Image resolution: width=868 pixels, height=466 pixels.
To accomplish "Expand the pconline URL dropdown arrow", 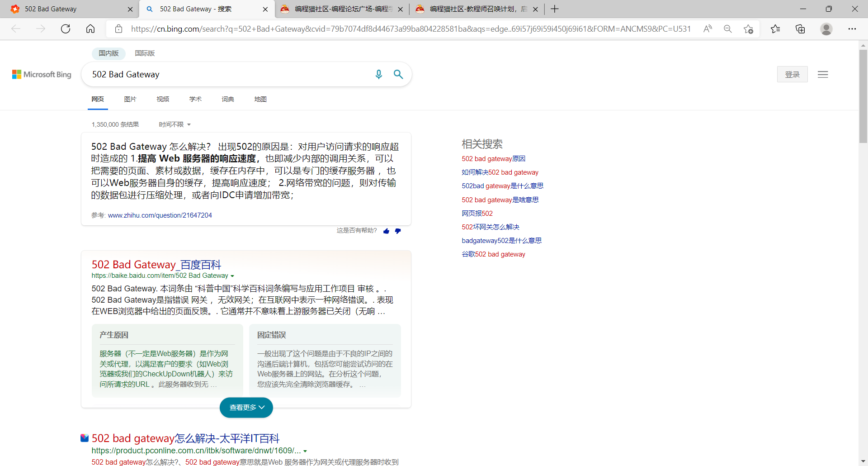I will [305, 451].
